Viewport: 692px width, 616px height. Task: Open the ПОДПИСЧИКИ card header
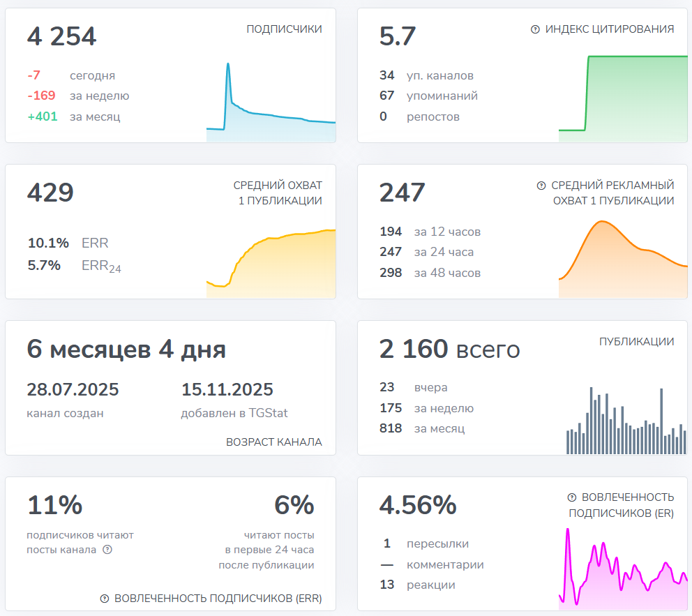(x=283, y=29)
